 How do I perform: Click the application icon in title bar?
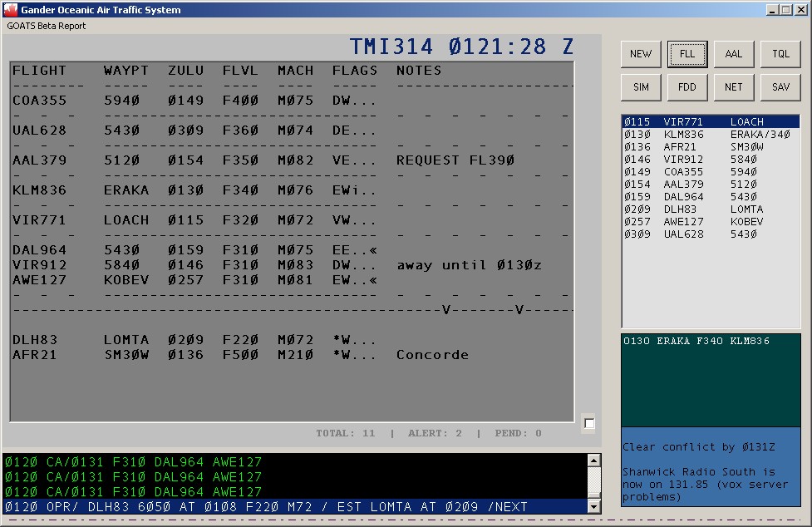pos(10,9)
